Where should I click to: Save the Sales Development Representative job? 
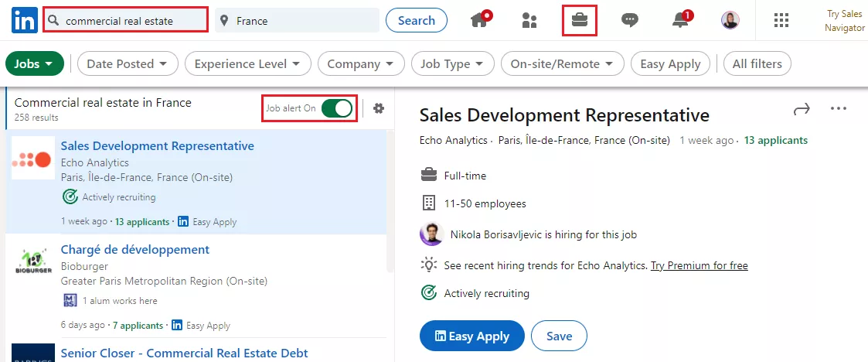click(x=559, y=336)
